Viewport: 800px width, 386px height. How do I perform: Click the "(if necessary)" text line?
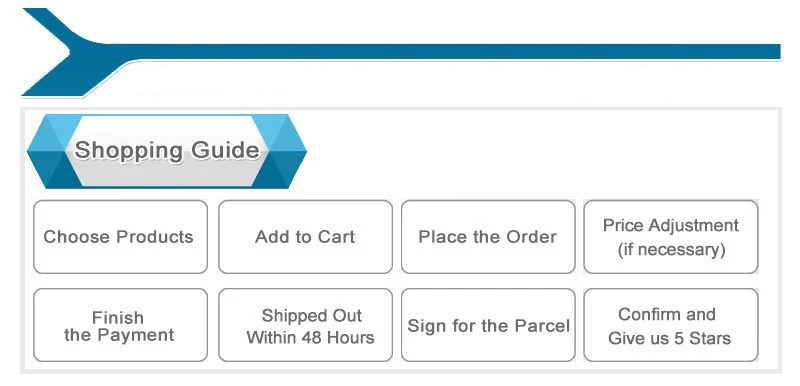point(671,250)
